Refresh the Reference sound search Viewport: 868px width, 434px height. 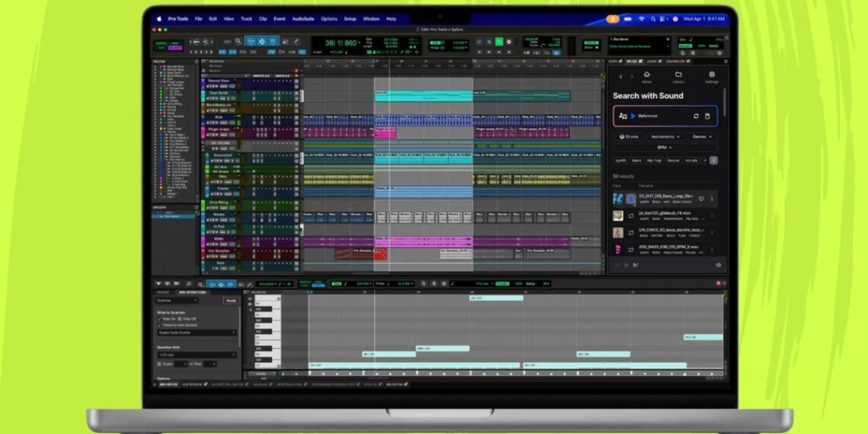(x=695, y=116)
